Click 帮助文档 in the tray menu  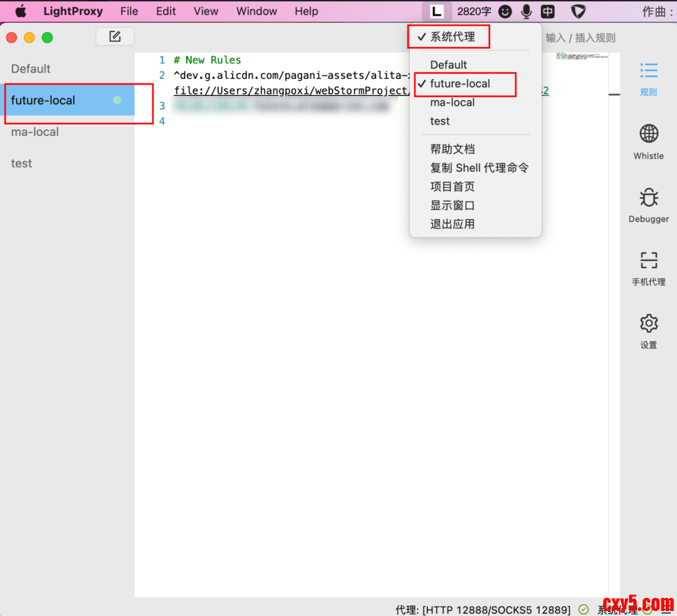pos(452,149)
